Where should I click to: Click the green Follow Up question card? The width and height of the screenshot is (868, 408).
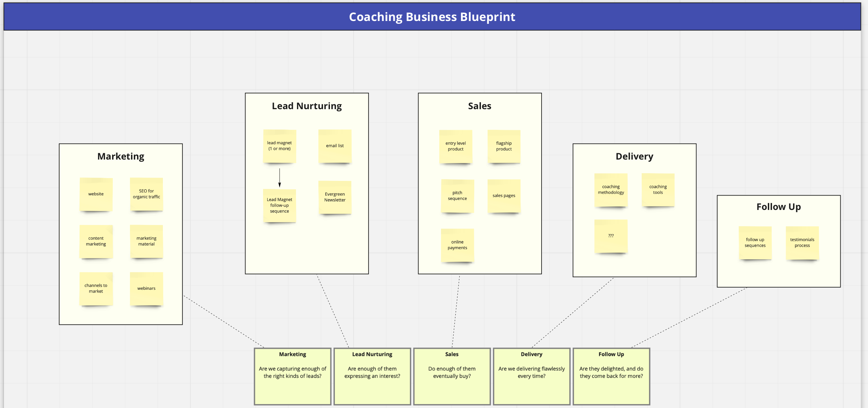pos(611,376)
